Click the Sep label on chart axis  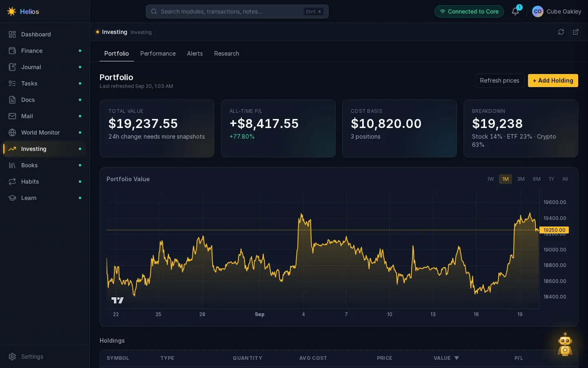(x=260, y=314)
